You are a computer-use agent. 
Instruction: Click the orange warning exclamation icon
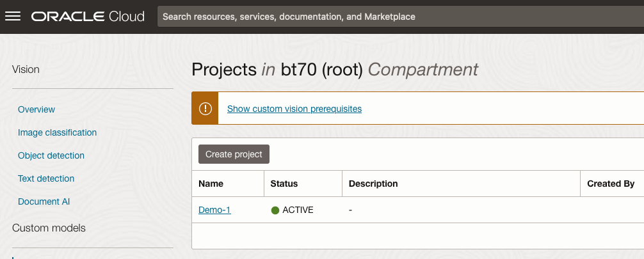205,109
